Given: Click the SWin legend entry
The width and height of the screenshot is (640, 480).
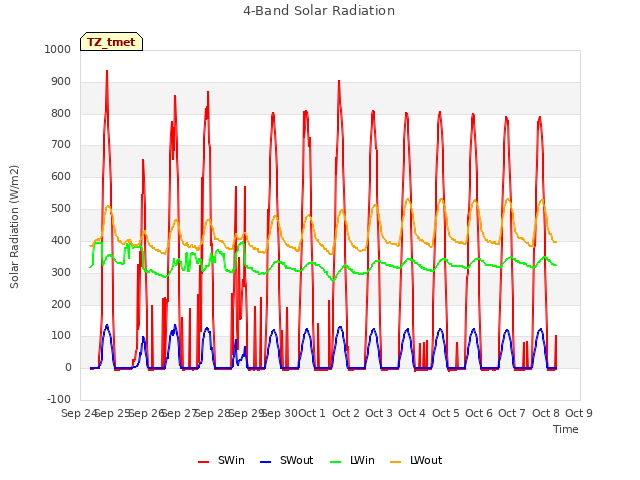Looking at the screenshot, I should click(221, 460).
